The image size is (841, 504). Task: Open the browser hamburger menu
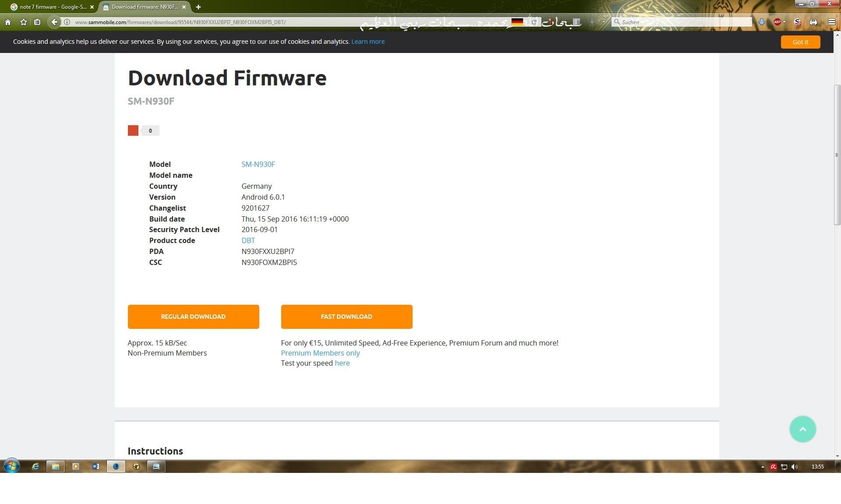tap(831, 22)
